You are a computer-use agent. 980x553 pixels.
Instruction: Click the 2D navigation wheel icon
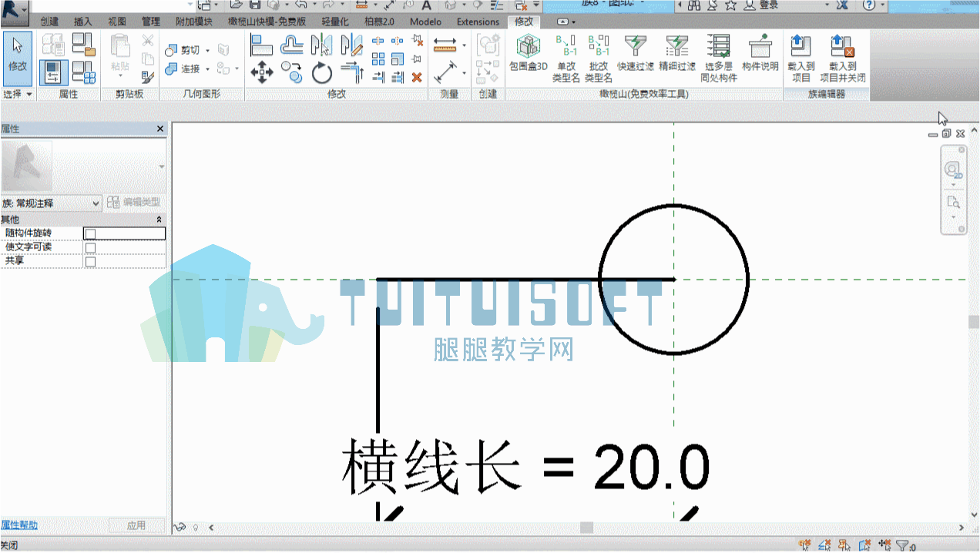pyautogui.click(x=954, y=170)
